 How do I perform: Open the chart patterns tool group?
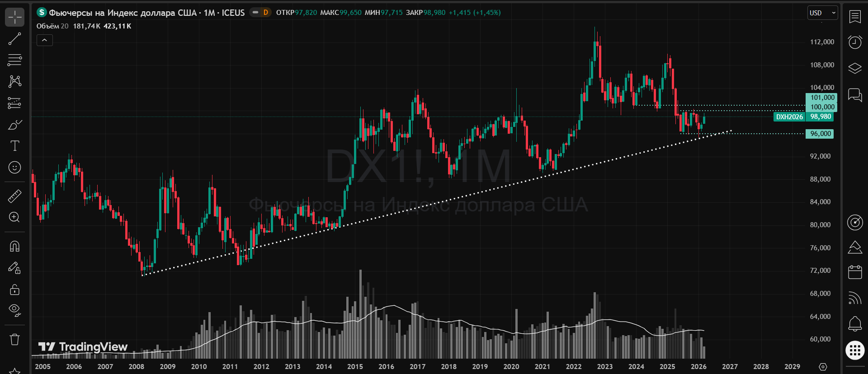[15, 81]
